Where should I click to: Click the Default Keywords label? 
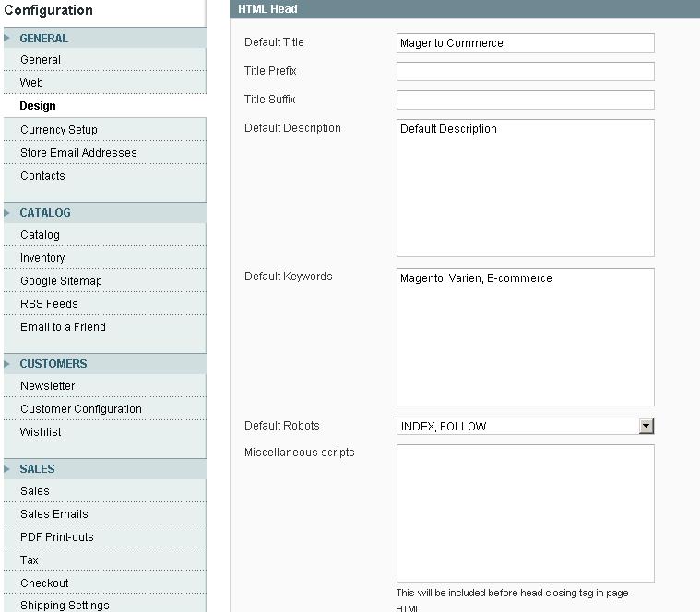[x=289, y=277]
